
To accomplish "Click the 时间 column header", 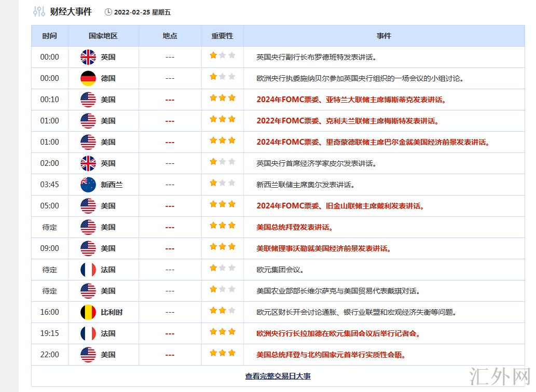I will click(50, 36).
